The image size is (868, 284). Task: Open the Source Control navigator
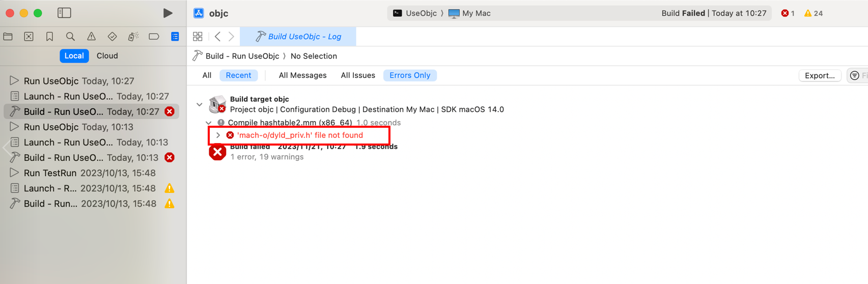pyautogui.click(x=29, y=36)
